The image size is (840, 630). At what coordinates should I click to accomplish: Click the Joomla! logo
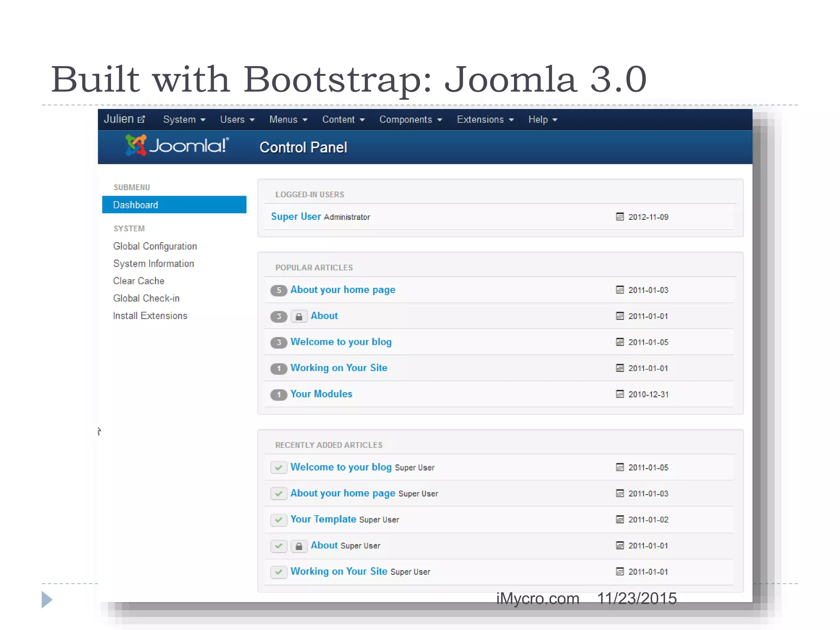pos(177,146)
